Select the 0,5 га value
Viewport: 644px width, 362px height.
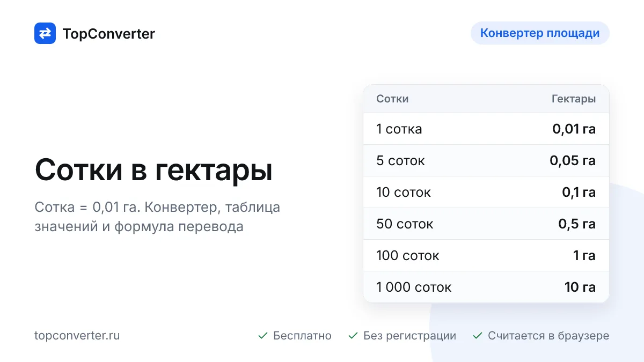tap(577, 224)
